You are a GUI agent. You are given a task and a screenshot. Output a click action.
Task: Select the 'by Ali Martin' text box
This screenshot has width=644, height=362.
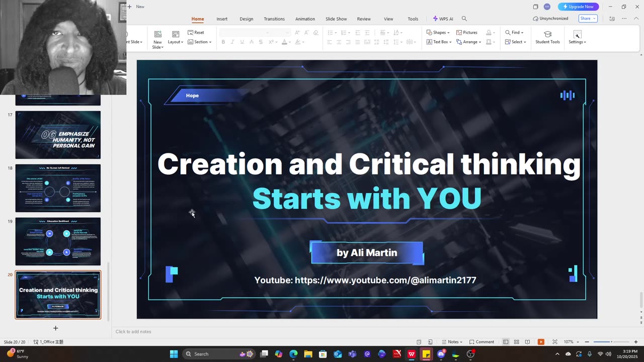tap(367, 252)
